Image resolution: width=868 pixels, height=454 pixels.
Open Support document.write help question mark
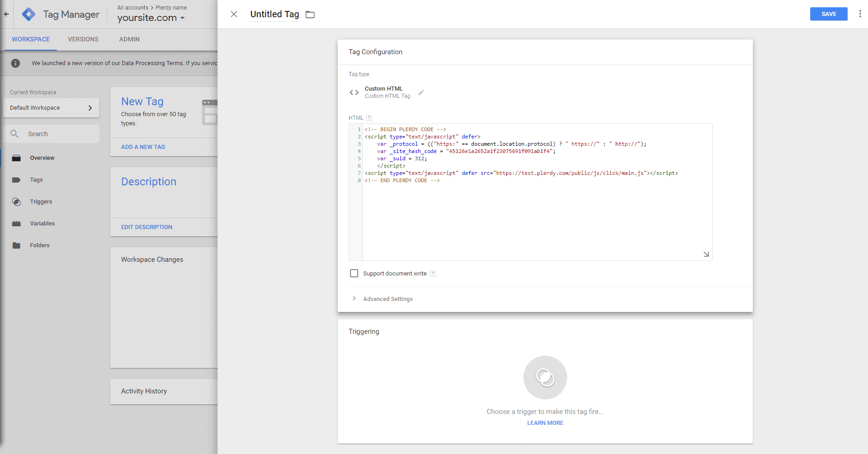point(433,274)
